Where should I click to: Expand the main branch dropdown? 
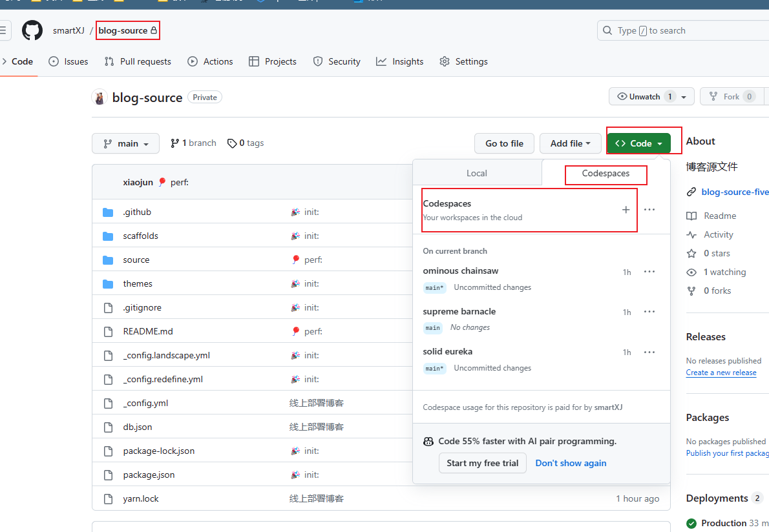coord(125,143)
